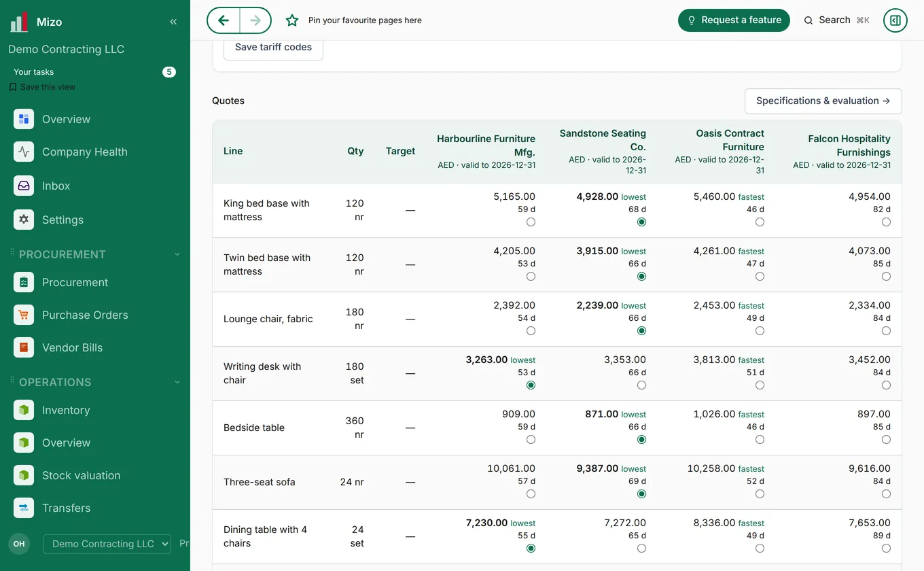This screenshot has width=924, height=571.
Task: Click the Save tariff codes button
Action: 273,48
